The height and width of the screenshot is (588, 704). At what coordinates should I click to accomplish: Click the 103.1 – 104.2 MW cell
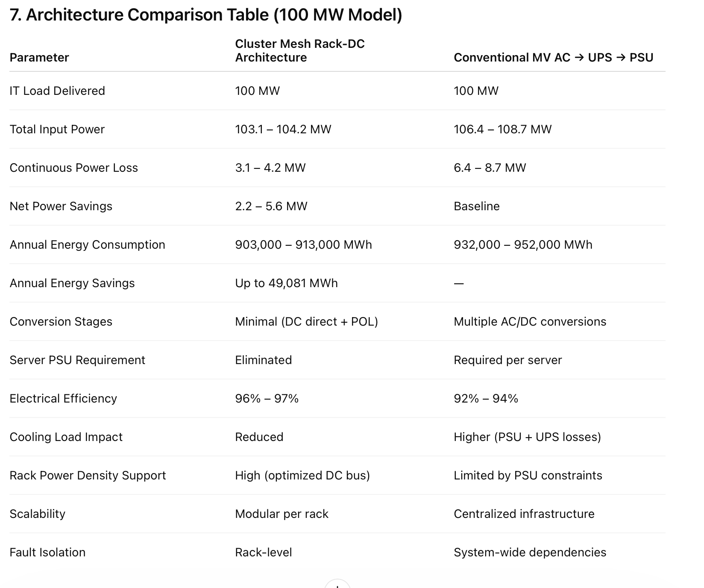[283, 129]
